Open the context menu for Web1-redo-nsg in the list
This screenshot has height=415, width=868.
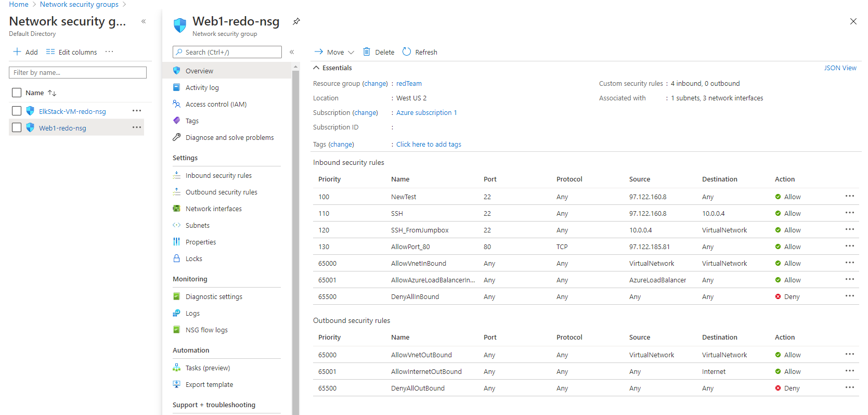coord(137,127)
